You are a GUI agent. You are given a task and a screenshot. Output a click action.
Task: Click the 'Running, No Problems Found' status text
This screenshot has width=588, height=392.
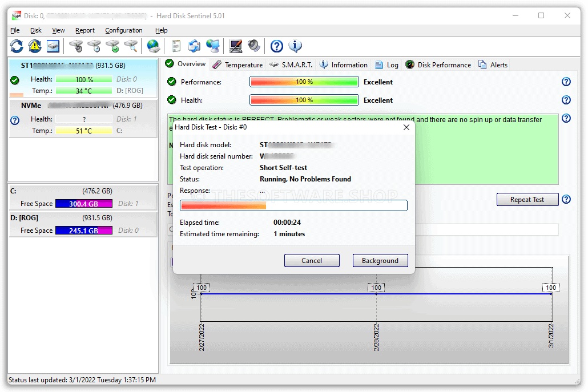tap(305, 179)
